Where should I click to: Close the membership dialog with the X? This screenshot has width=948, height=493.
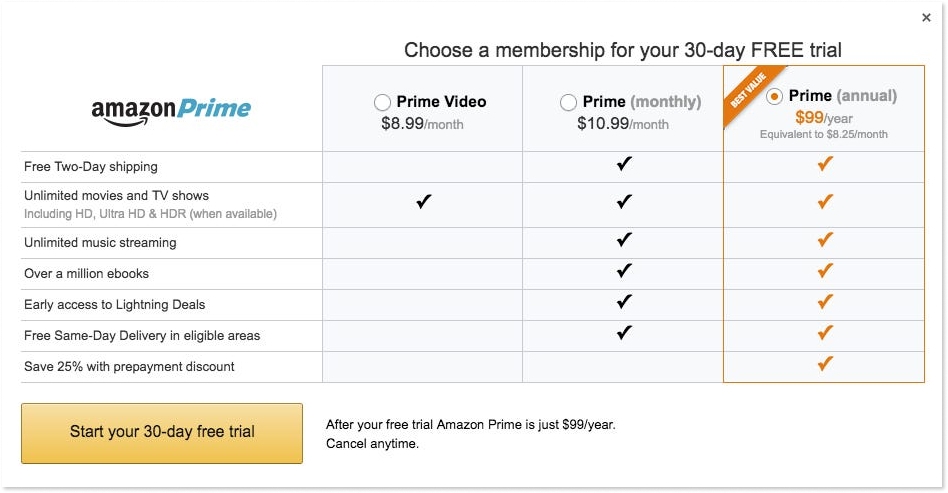926,18
